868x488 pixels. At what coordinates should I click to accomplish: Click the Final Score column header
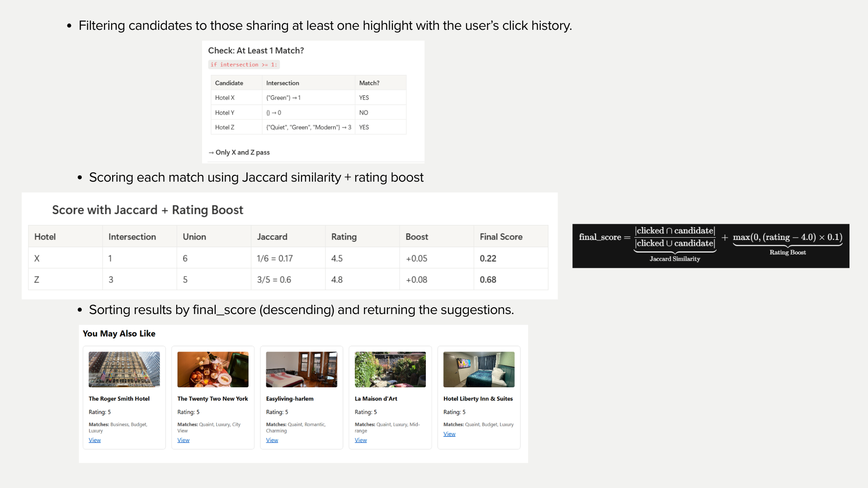(500, 237)
